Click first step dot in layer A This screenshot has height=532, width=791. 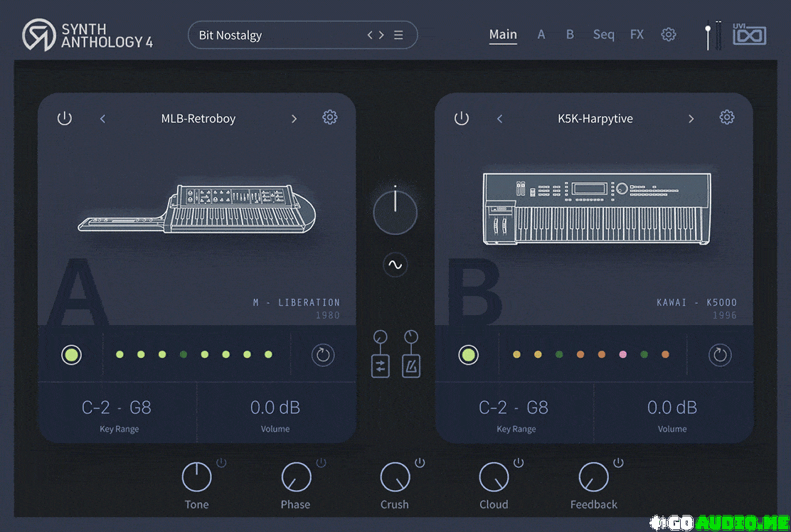coord(120,354)
